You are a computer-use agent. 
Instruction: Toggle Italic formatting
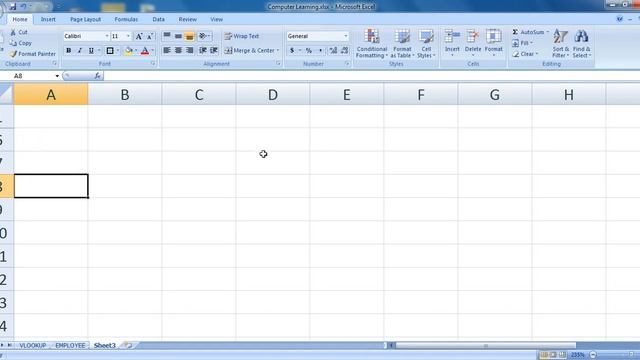[80, 51]
